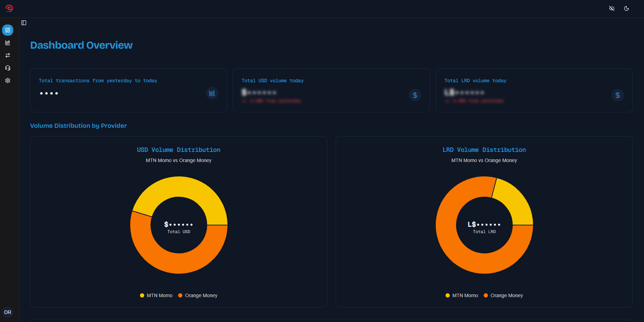Click the support headset icon in the sidebar
Viewport: 644px width, 322px height.
(x=8, y=68)
